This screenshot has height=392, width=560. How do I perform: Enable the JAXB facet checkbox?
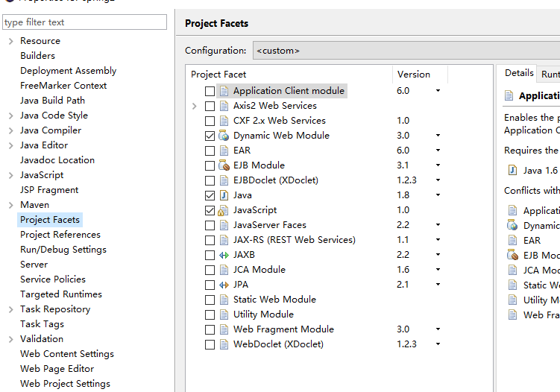210,255
